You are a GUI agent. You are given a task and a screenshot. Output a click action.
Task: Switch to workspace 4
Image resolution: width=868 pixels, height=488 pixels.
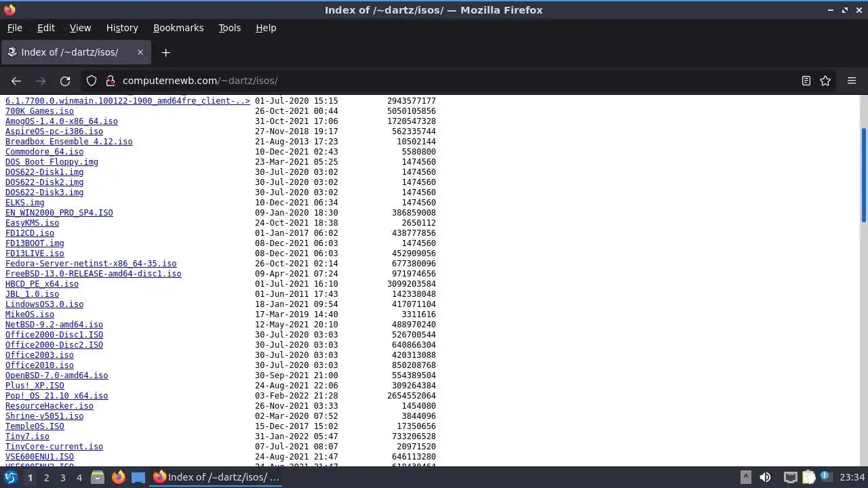point(79,477)
